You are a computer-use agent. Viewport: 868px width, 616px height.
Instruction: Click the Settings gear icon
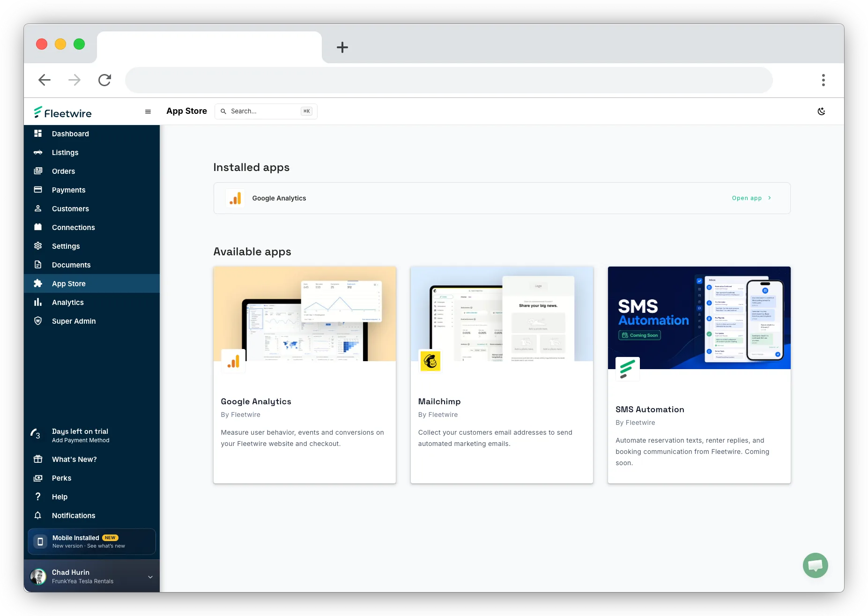[38, 246]
